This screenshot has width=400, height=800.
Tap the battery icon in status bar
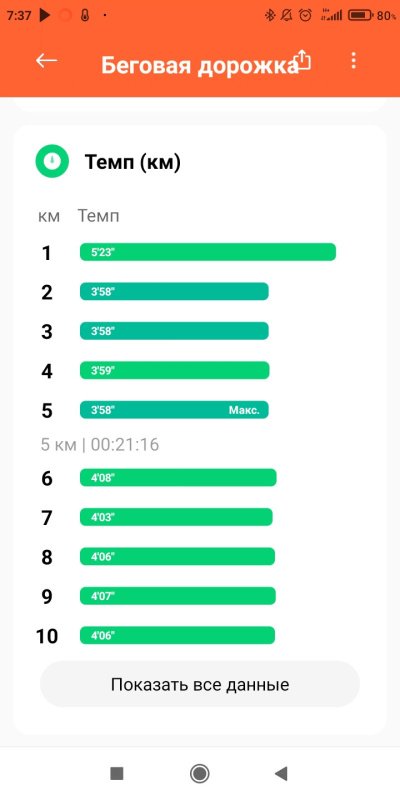coord(360,16)
